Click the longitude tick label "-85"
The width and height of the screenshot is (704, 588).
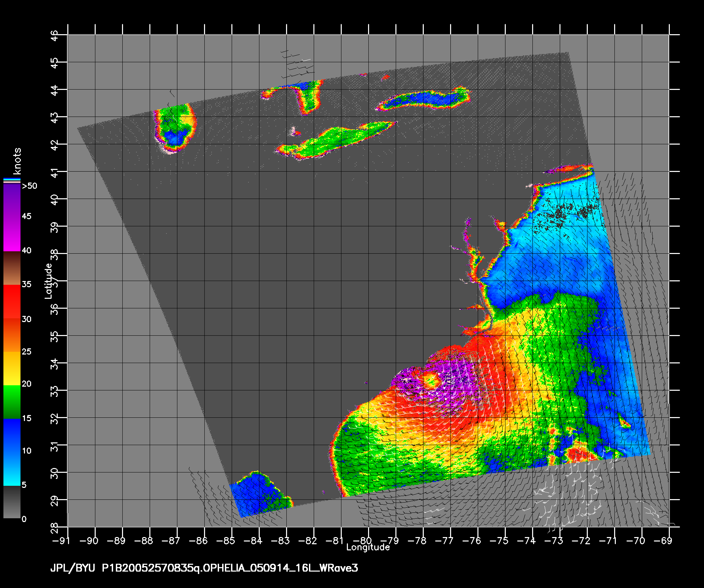(x=226, y=541)
